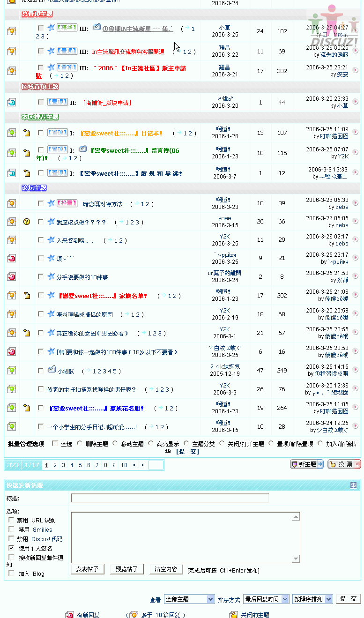Go to page 5 in pagination

pyautogui.click(x=80, y=465)
